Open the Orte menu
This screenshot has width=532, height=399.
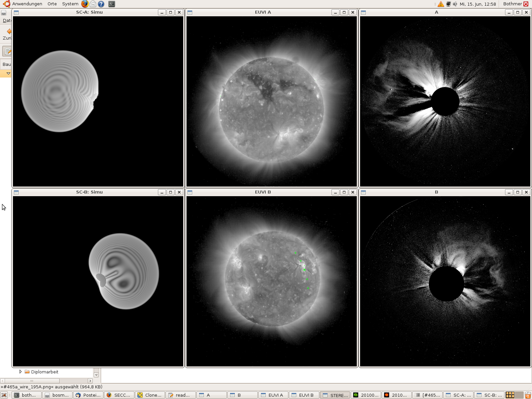click(52, 4)
